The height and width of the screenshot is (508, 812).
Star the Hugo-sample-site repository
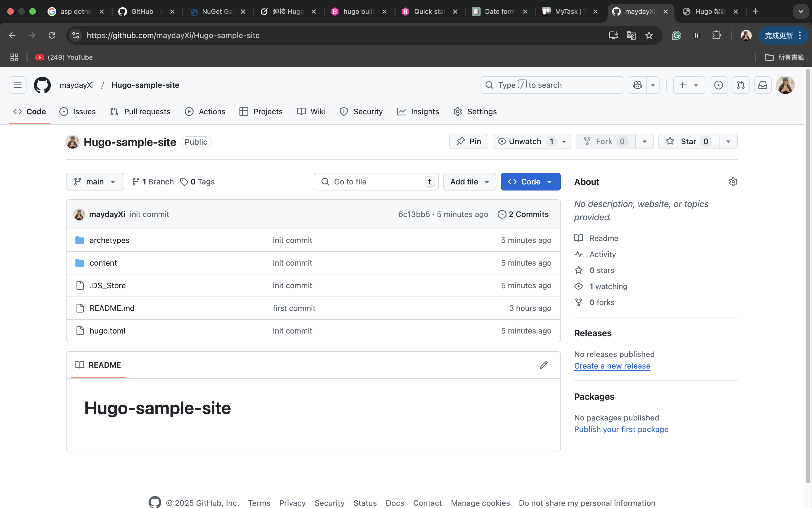click(689, 141)
